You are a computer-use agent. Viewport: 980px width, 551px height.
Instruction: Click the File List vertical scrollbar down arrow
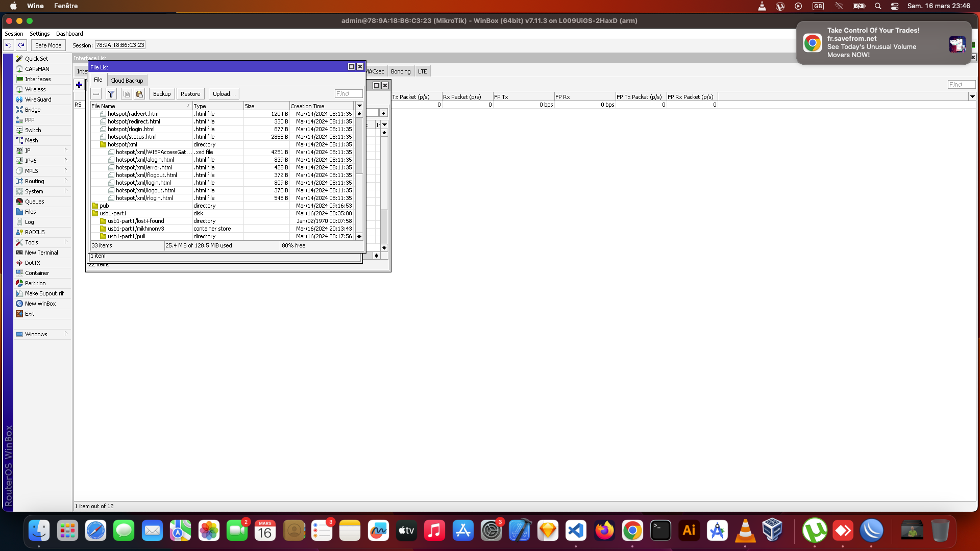click(359, 237)
